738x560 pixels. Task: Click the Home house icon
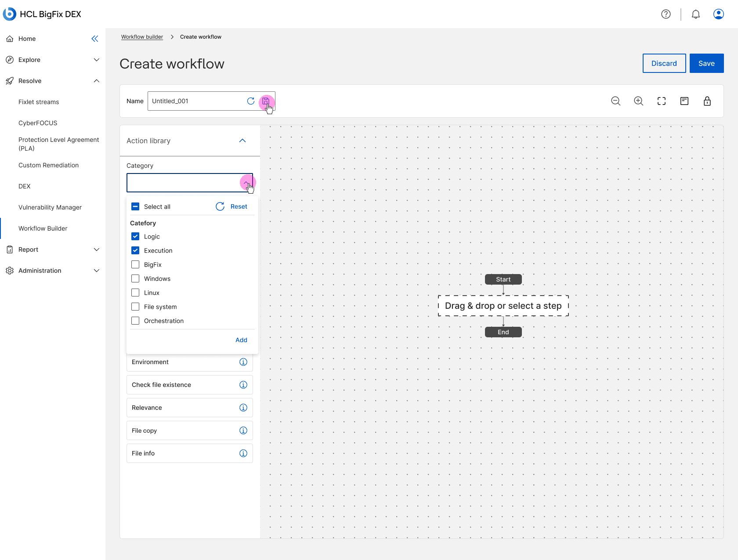click(x=10, y=39)
